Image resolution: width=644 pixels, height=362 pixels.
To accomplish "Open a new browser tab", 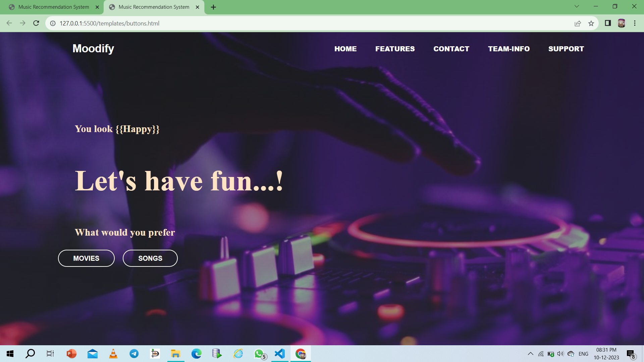I will click(x=213, y=7).
